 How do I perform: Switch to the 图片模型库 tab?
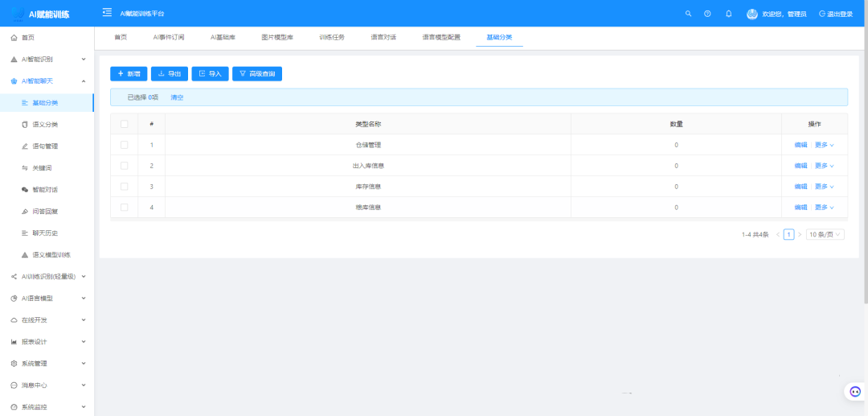tap(277, 37)
